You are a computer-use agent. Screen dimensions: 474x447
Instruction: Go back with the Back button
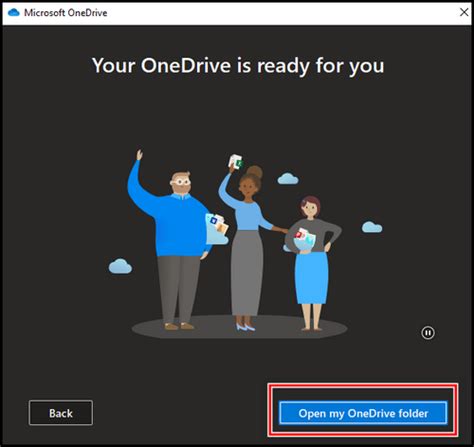pos(61,413)
